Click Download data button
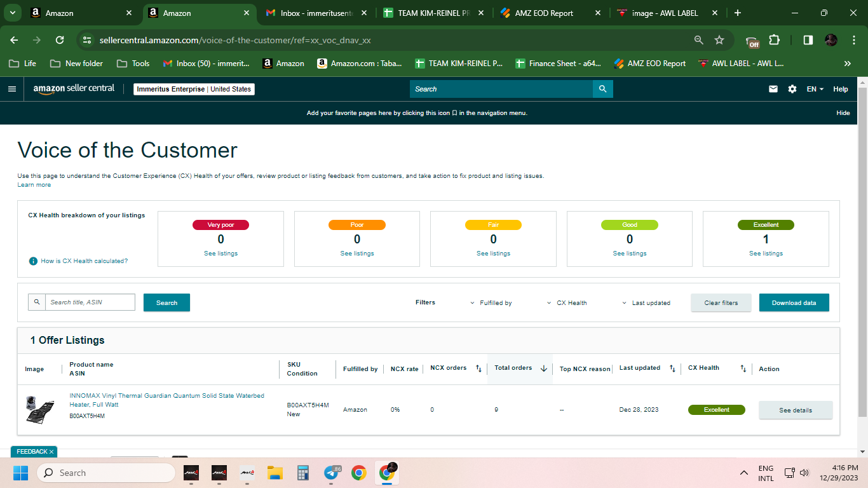The width and height of the screenshot is (868, 488). (794, 302)
